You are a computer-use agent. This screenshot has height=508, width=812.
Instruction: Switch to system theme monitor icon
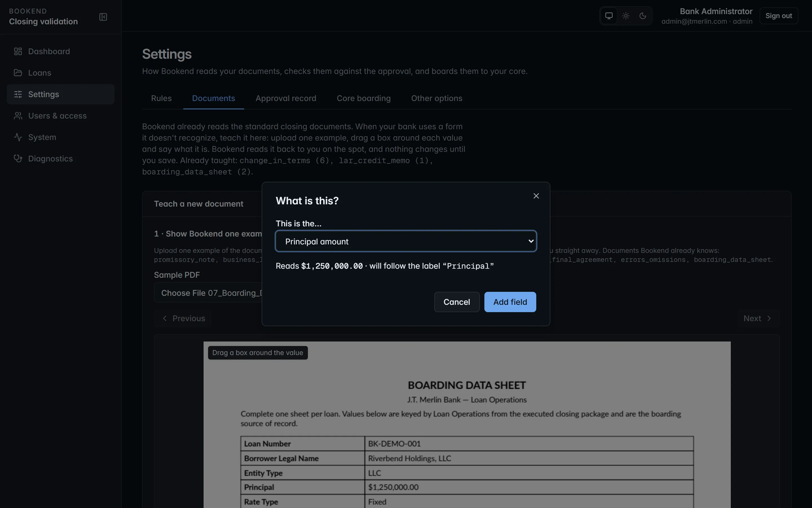click(x=609, y=16)
